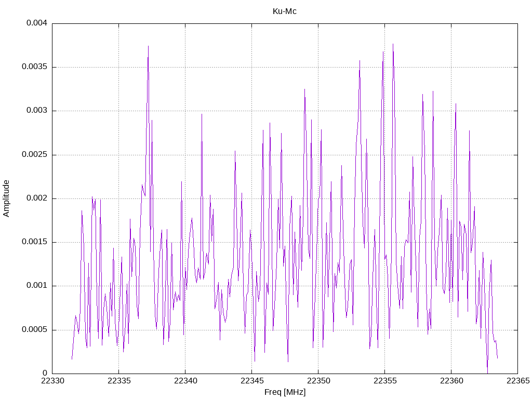This screenshot has width=532, height=399.
Task: Select the Freq [MHz] x-axis label
Action: pos(285,392)
